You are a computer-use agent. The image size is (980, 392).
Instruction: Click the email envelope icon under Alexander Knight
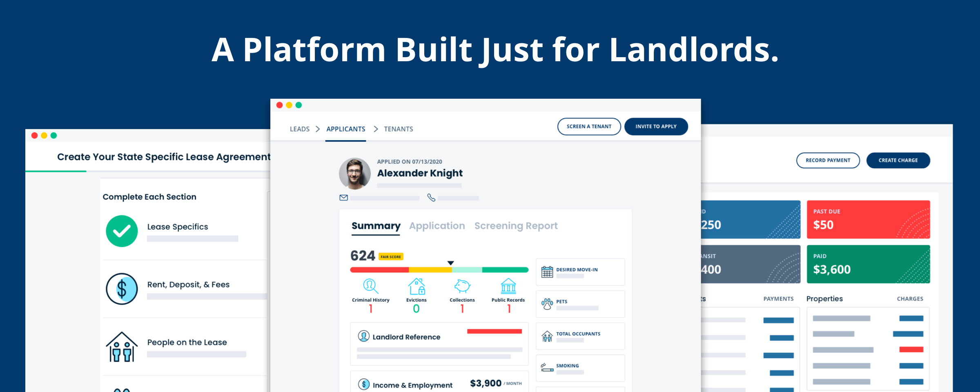click(343, 197)
